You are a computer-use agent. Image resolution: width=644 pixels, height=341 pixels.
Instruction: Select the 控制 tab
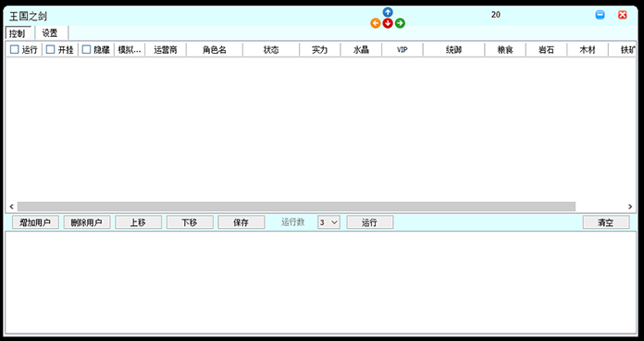click(x=19, y=33)
